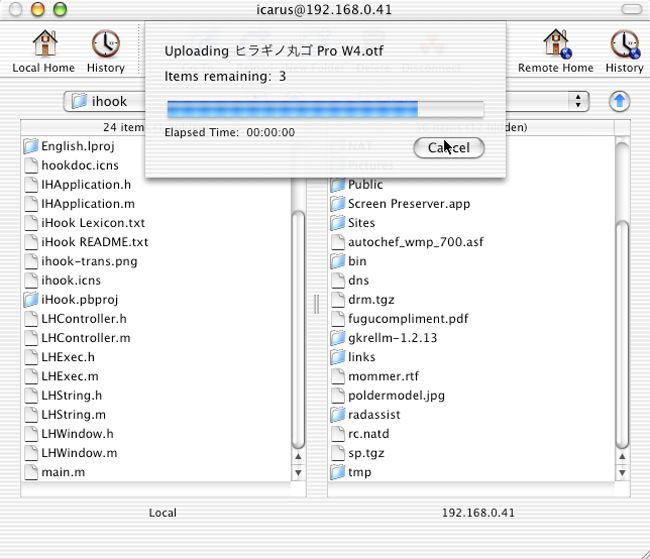Select the poldermodel.jpg file icon
Image resolution: width=650 pixels, height=559 pixels.
click(x=338, y=395)
